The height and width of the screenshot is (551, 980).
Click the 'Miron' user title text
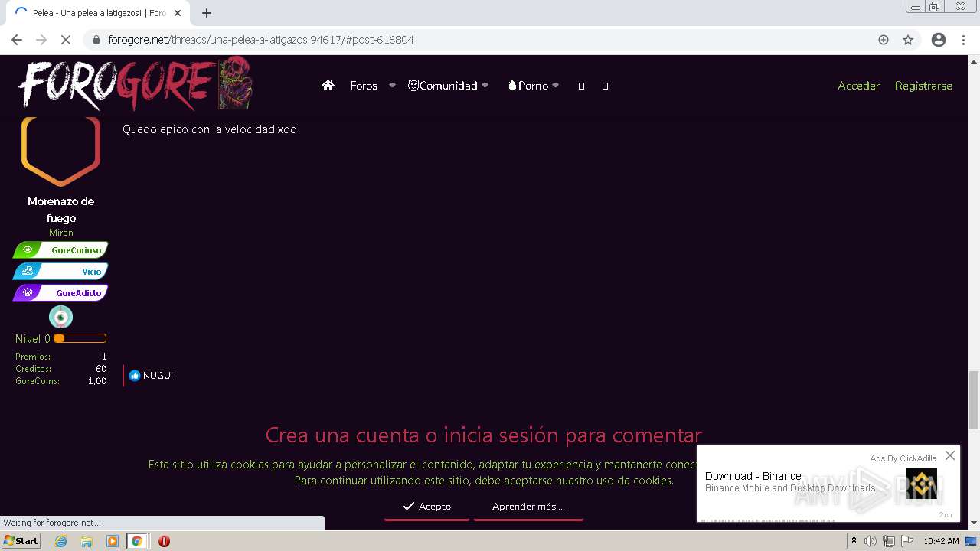(x=60, y=233)
